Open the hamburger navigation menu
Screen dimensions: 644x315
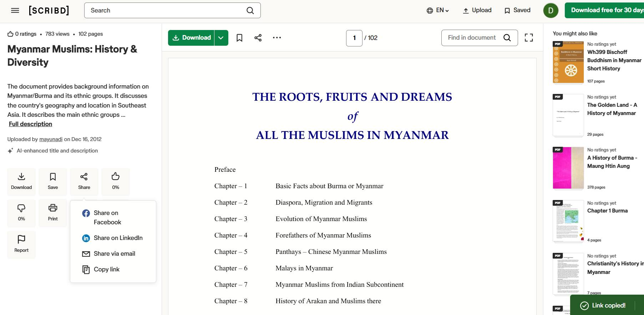coord(15,10)
